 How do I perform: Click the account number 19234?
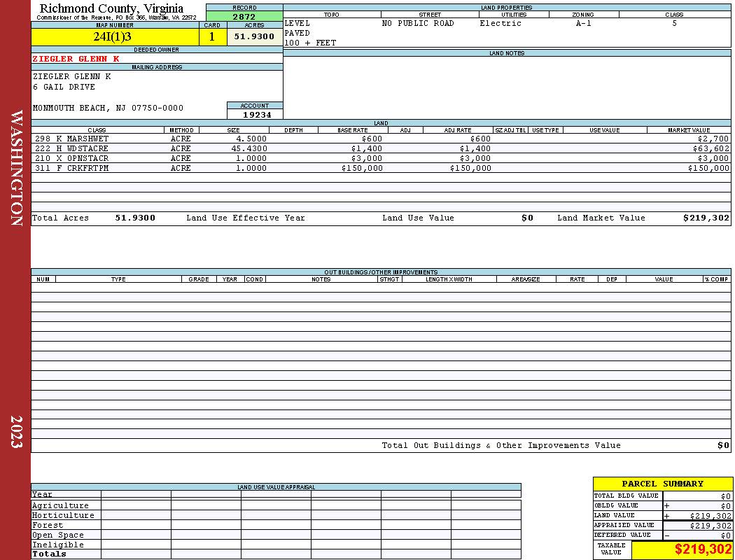[x=257, y=115]
